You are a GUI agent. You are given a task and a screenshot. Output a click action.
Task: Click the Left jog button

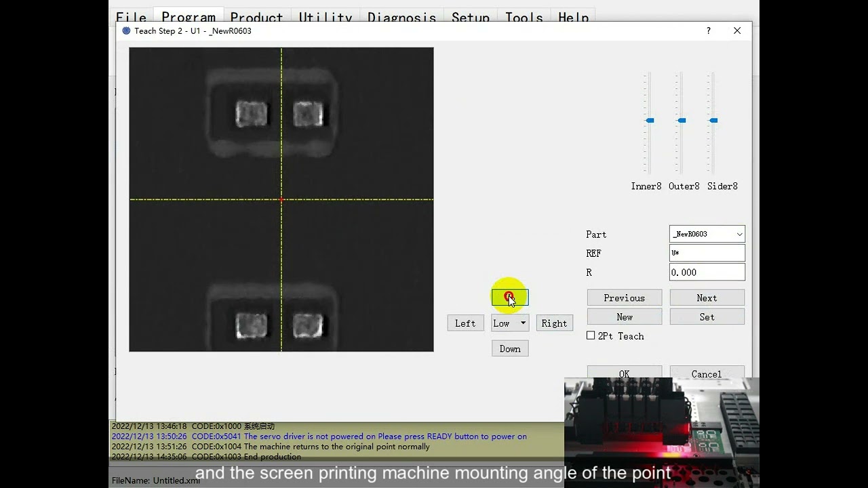pos(465,323)
